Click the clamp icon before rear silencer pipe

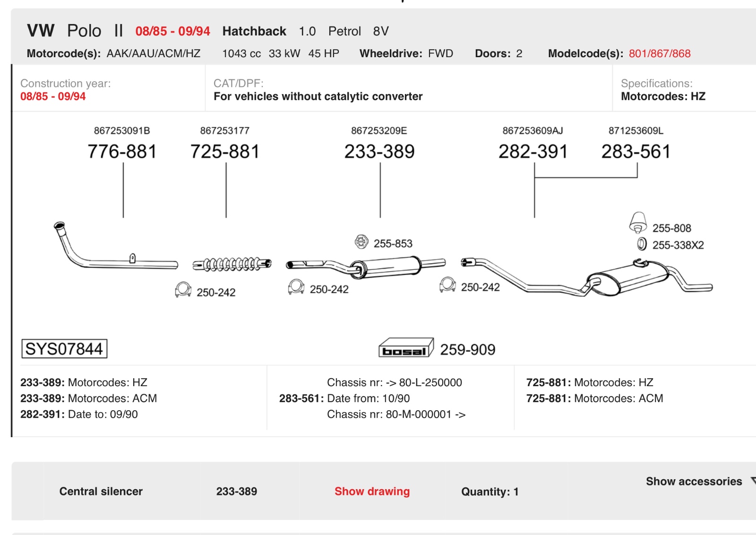[x=447, y=285]
